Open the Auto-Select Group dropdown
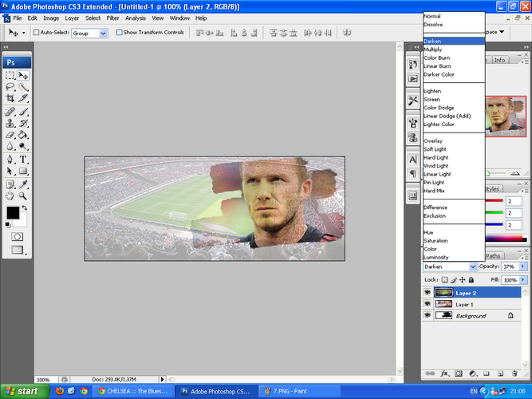The image size is (532, 399). 103,33
